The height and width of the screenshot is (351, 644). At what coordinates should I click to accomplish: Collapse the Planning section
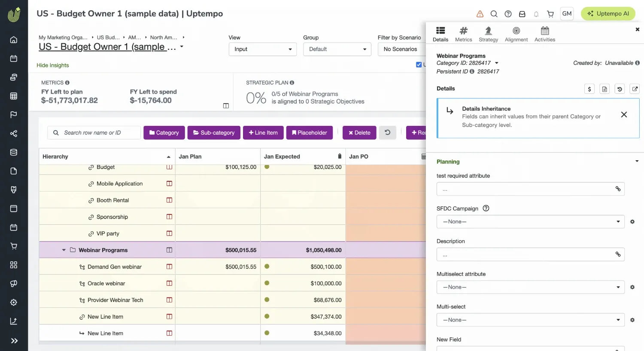pos(637,162)
